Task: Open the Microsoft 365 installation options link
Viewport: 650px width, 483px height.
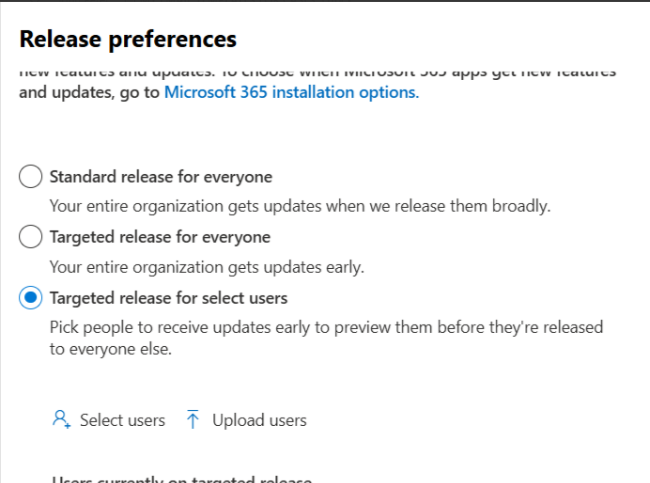Action: (291, 92)
